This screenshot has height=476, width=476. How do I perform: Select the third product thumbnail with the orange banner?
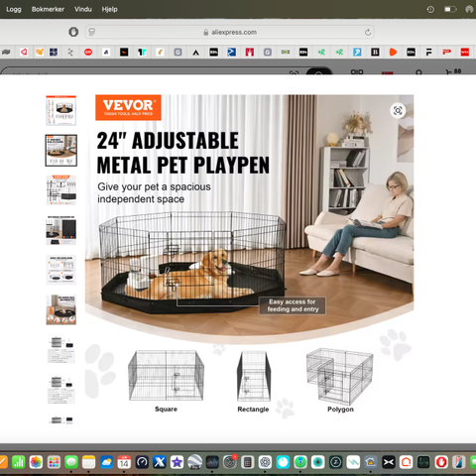pyautogui.click(x=61, y=190)
